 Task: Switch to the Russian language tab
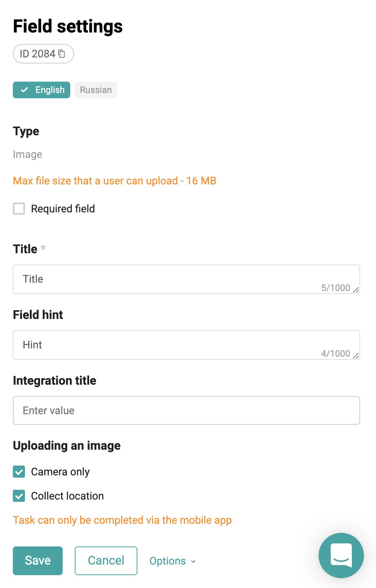(96, 90)
